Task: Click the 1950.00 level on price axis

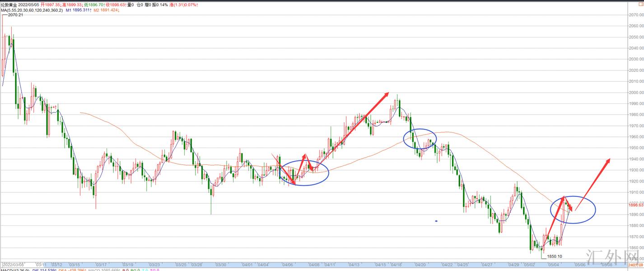Action: (x=635, y=148)
